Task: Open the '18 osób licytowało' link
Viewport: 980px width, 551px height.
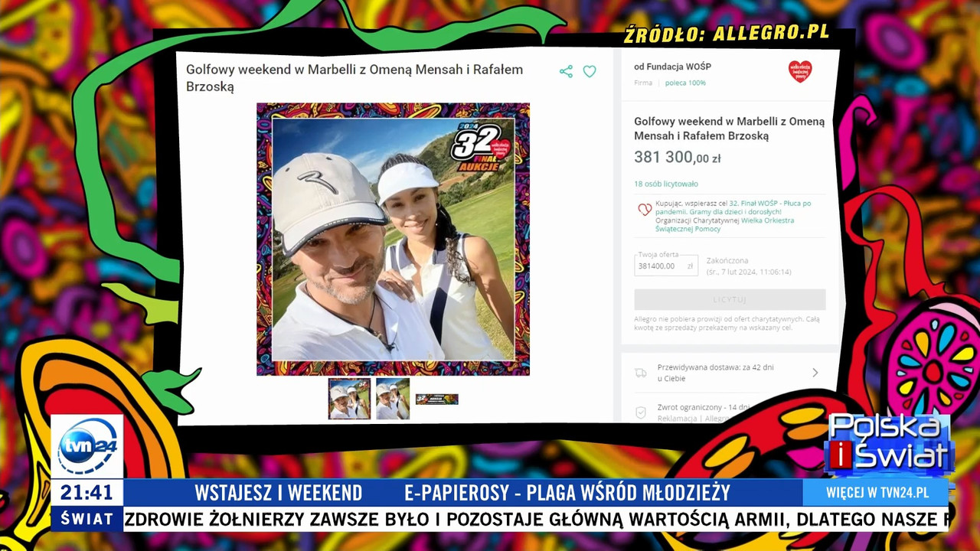Action: click(666, 184)
